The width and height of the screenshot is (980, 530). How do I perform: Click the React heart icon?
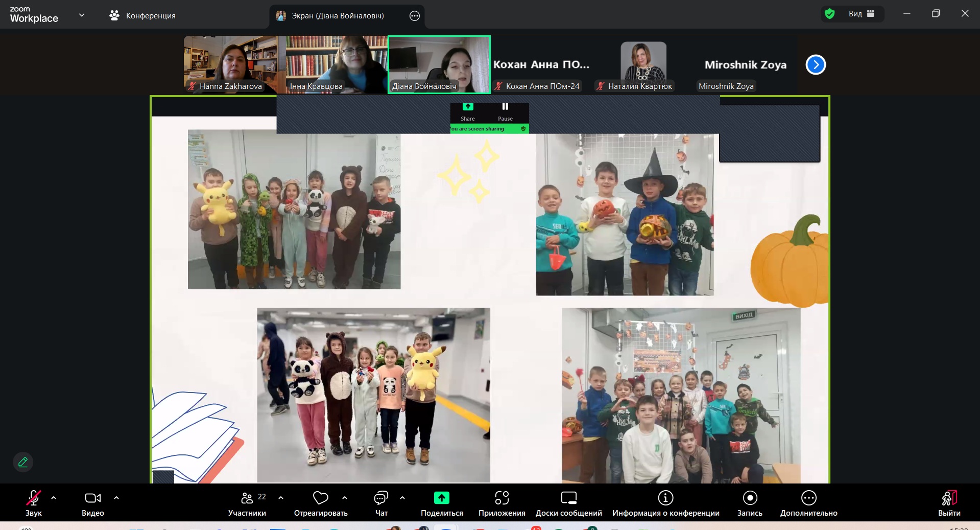(321, 498)
